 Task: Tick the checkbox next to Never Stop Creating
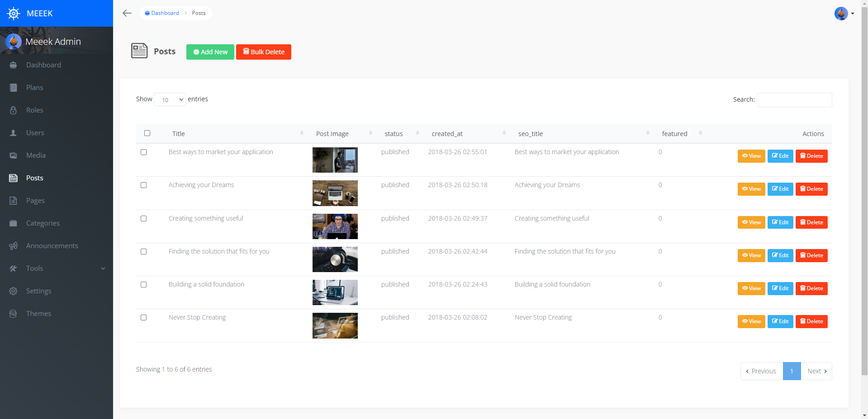143,317
